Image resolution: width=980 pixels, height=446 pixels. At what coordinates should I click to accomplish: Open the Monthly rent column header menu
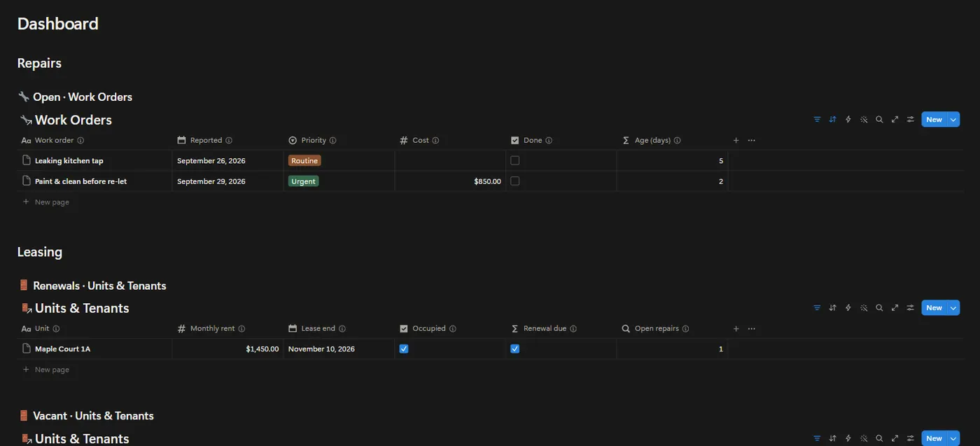pos(227,329)
